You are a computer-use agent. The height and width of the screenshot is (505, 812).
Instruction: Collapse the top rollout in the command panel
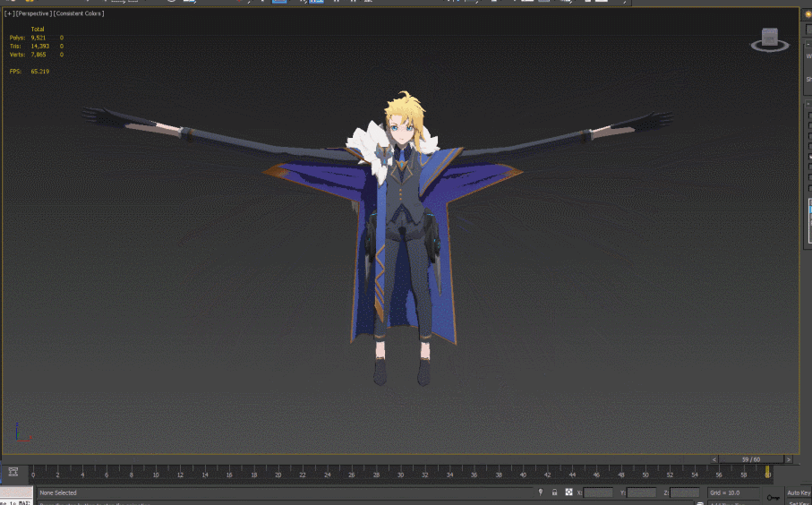pos(808,44)
